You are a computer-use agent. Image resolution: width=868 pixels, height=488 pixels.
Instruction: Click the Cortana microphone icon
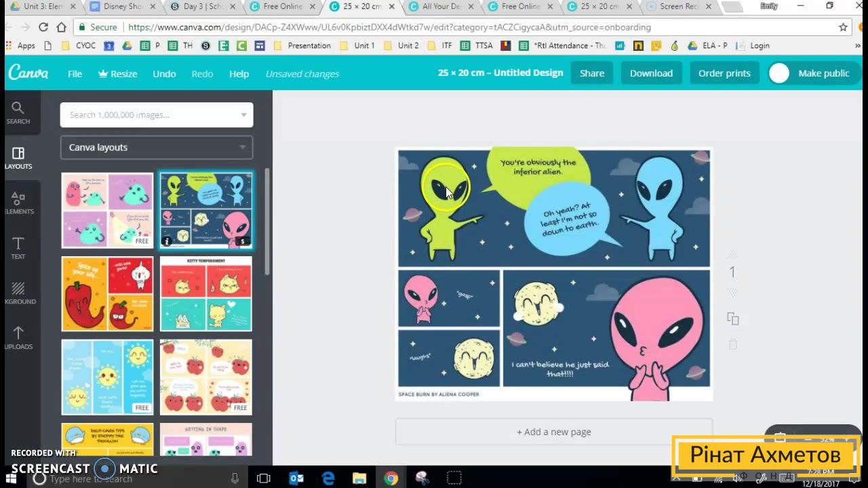coord(235,479)
